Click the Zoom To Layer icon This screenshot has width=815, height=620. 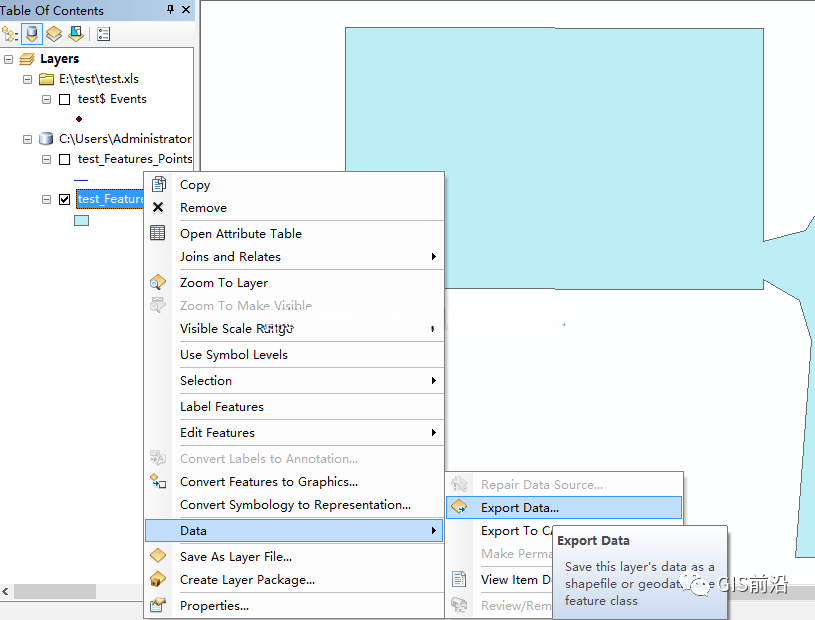click(x=157, y=282)
